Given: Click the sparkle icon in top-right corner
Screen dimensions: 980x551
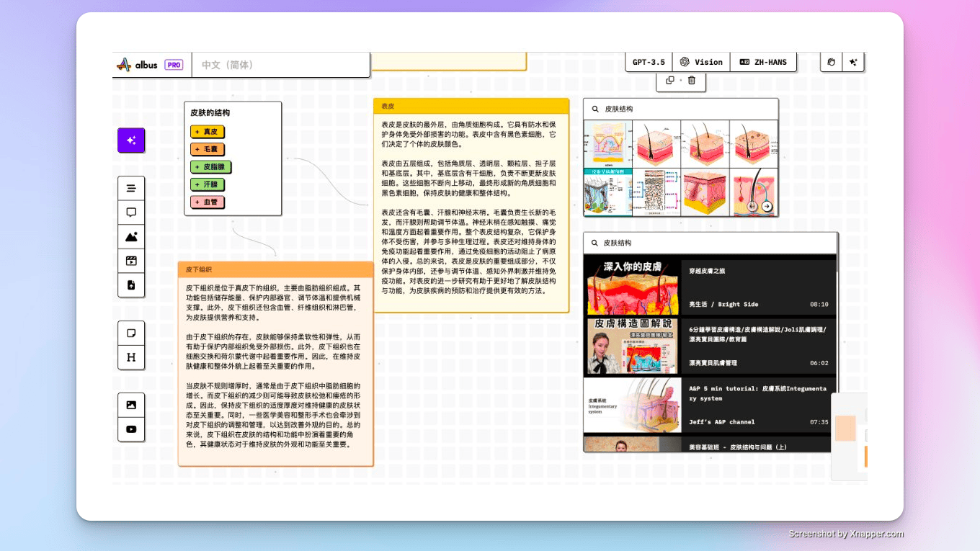Looking at the screenshot, I should (853, 63).
